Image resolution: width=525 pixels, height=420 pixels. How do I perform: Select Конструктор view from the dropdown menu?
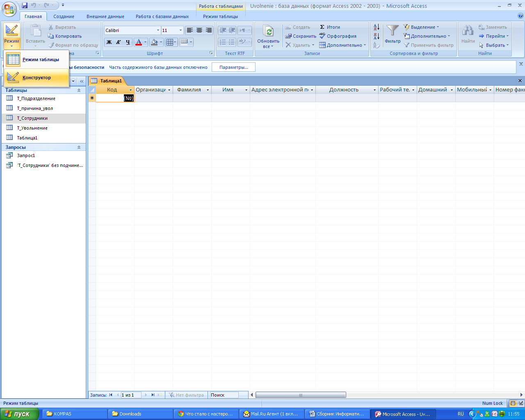click(x=36, y=78)
